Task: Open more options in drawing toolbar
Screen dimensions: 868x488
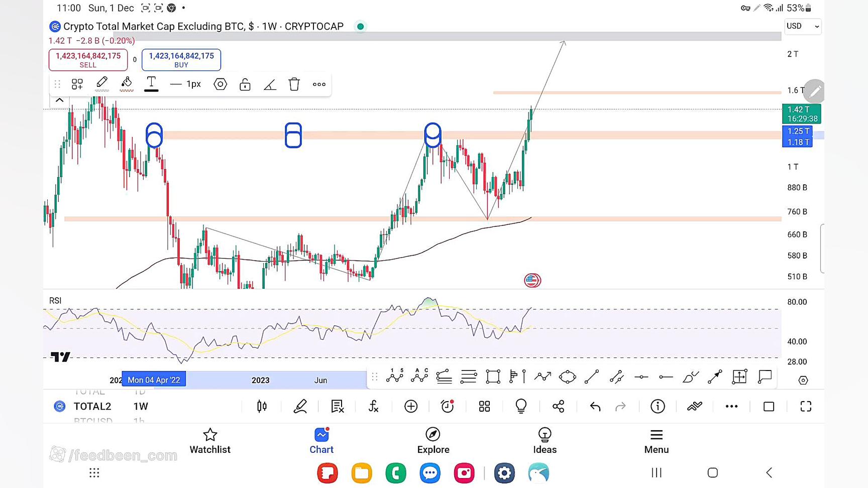Action: coord(319,84)
